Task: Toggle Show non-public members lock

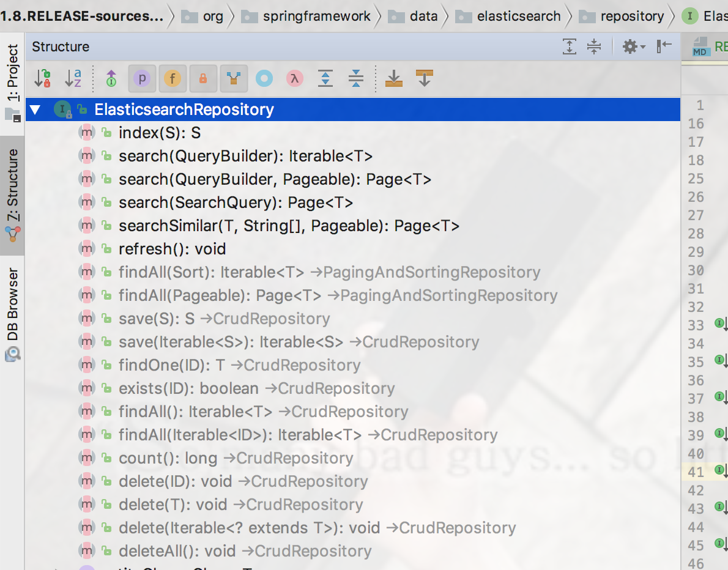Action: coord(203,78)
